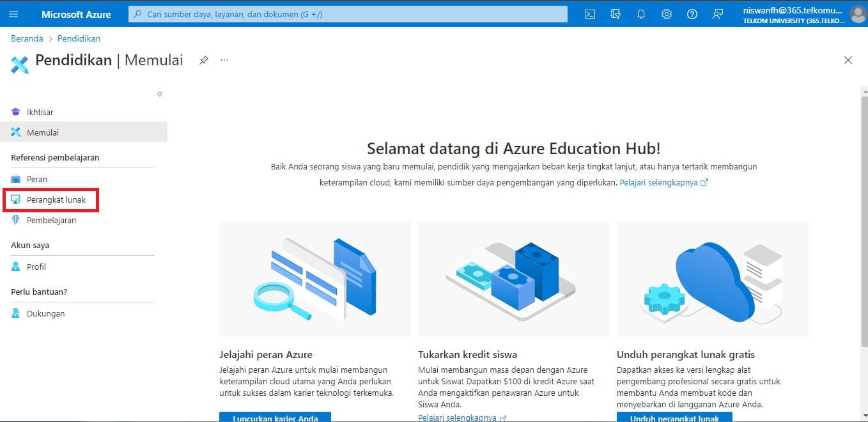Go to Pembelajaran section
868x422 pixels.
[x=84, y=220]
